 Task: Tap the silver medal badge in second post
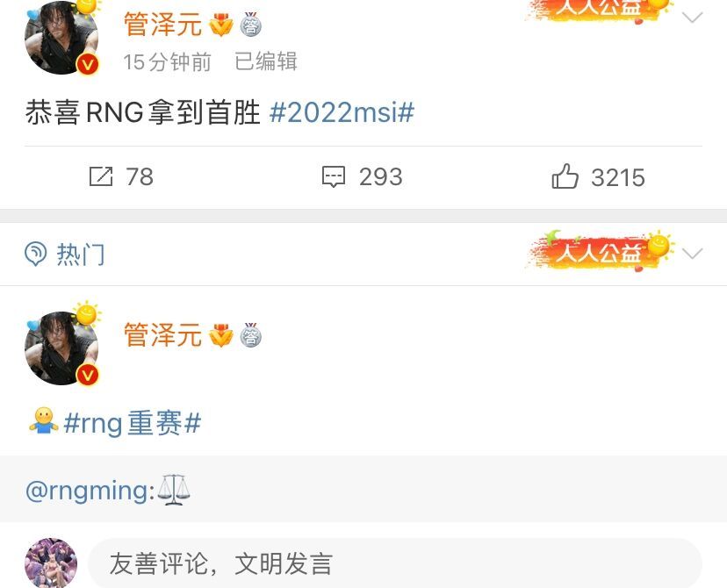coord(251,335)
